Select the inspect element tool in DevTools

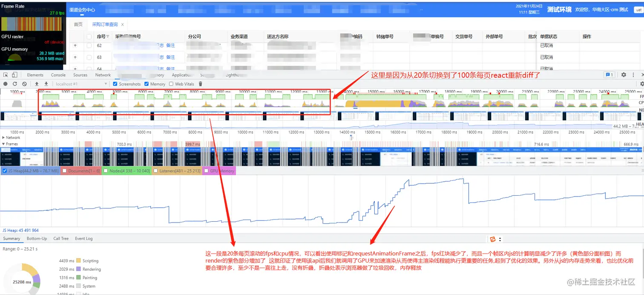pos(6,75)
